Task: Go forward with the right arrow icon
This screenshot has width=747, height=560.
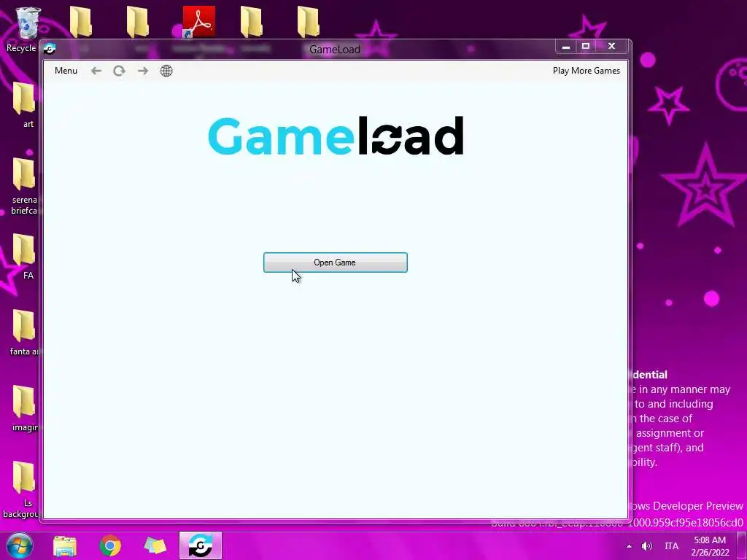Action: pyautogui.click(x=143, y=71)
